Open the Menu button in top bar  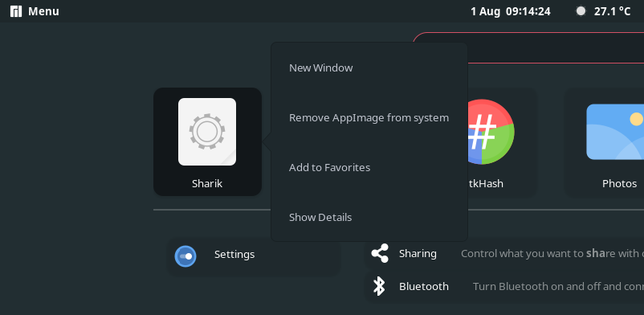coord(35,11)
